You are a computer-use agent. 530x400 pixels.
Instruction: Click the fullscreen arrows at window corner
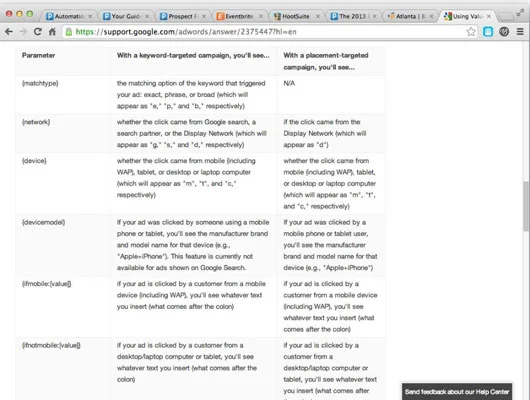coord(520,13)
